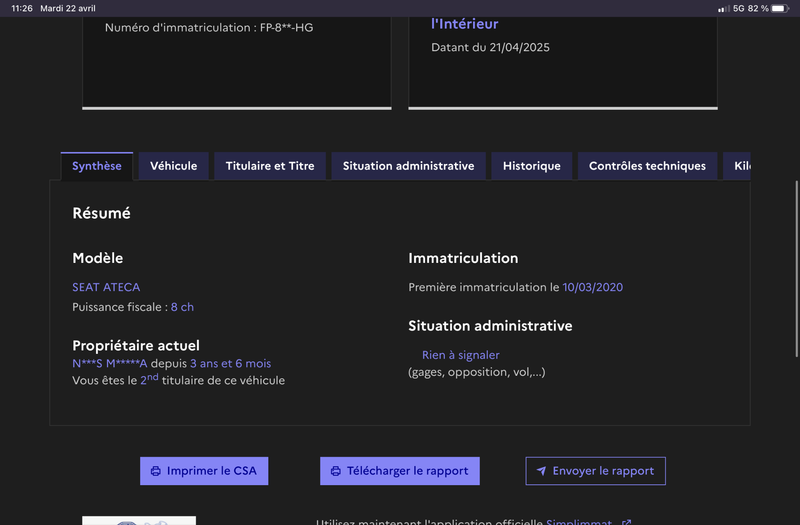This screenshot has height=525, width=800.
Task: Open the Simplimmat link
Action: 579,522
